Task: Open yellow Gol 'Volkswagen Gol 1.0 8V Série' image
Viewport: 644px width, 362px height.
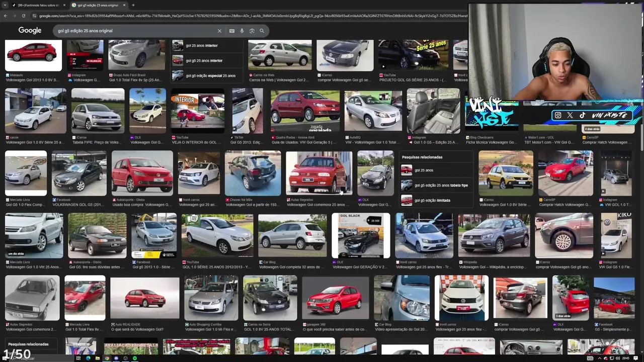Action: (x=506, y=173)
